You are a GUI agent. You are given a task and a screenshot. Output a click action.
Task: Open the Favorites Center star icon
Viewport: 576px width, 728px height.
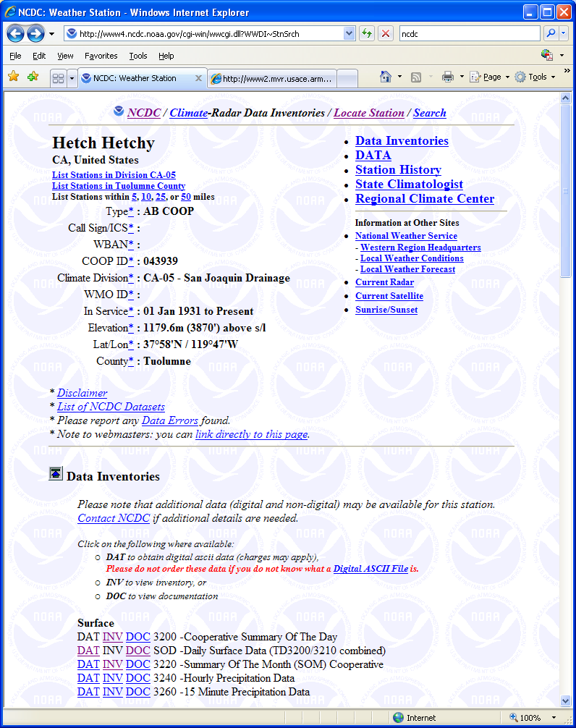click(x=13, y=77)
